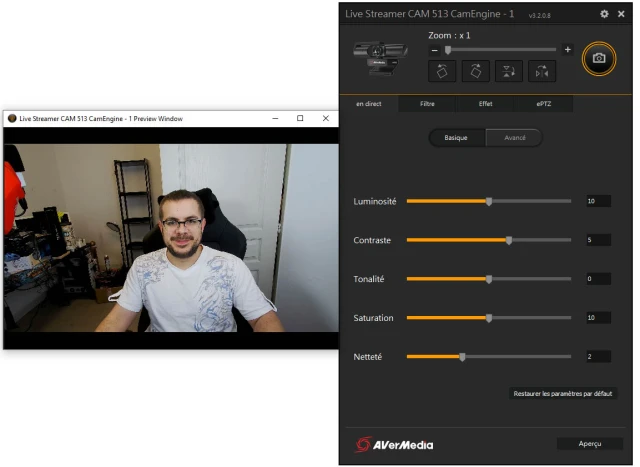The image size is (640, 467).
Task: Click the Aperçu button
Action: [x=590, y=444]
